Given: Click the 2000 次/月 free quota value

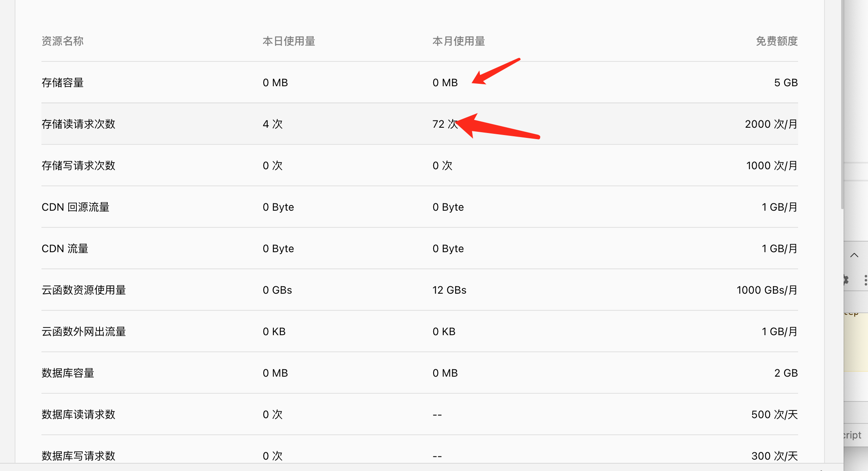Looking at the screenshot, I should point(771,124).
